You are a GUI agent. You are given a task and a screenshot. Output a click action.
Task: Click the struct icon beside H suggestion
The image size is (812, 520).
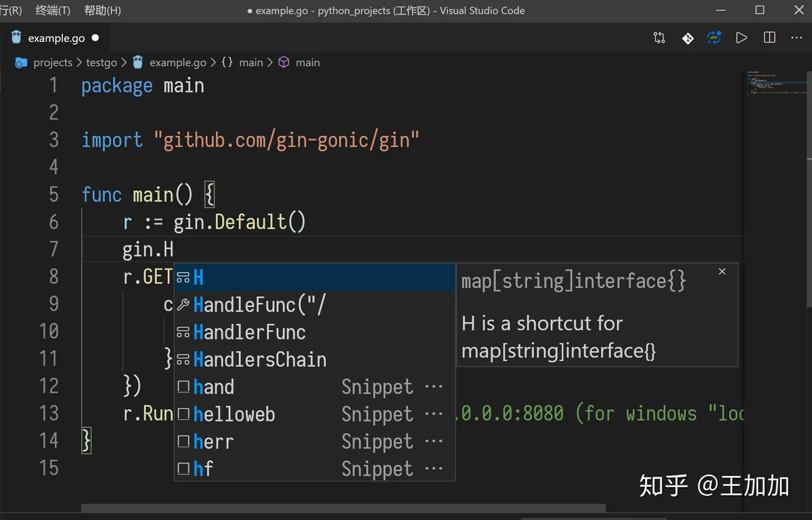(x=183, y=278)
